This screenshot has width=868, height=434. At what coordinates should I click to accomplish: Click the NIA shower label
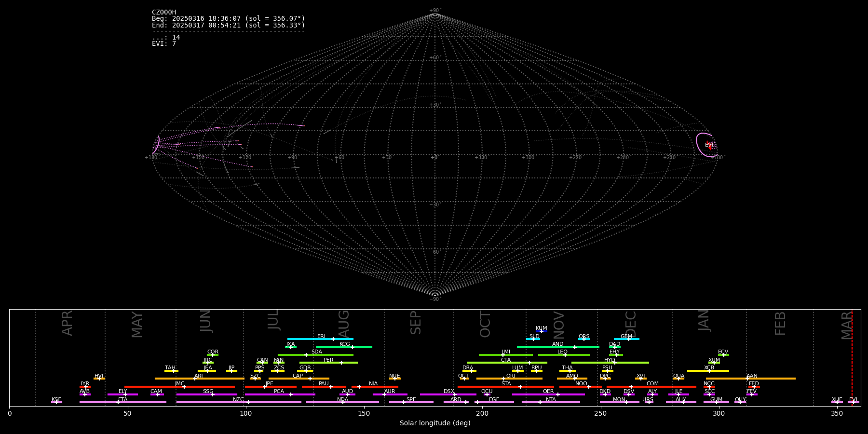[x=373, y=384]
